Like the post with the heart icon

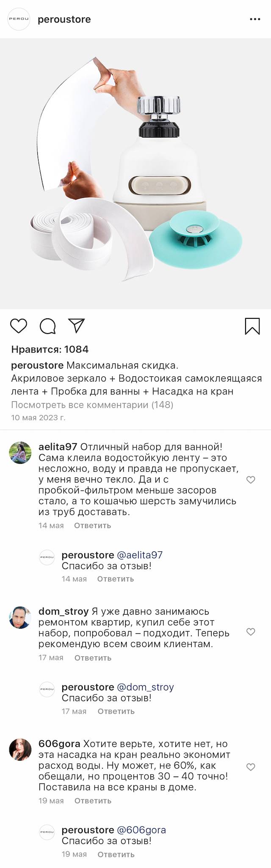coord(19,326)
